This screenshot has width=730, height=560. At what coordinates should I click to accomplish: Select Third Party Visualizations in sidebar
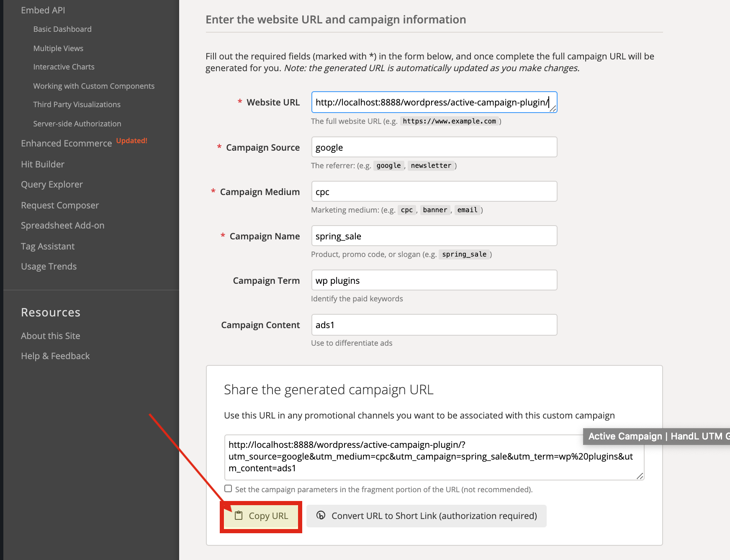pos(77,104)
